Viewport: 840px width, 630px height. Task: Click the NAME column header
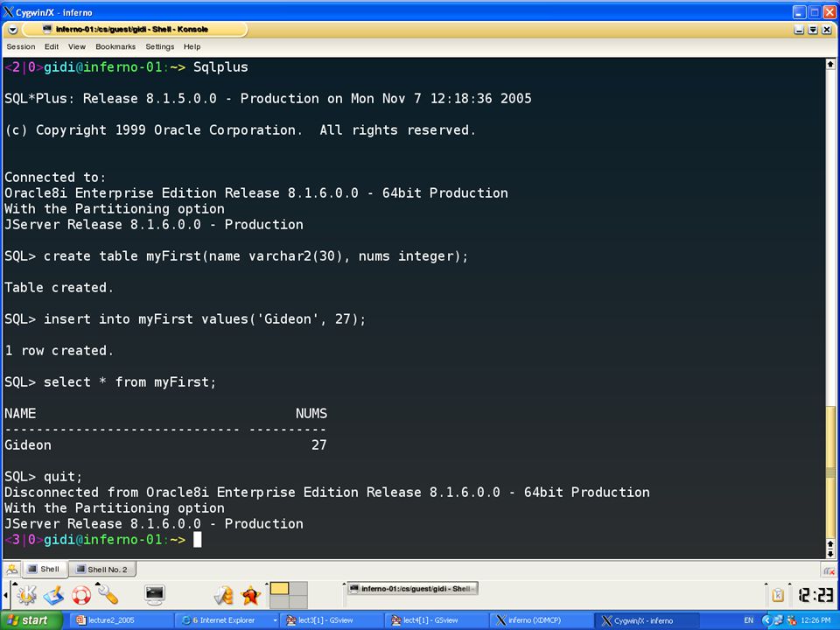[x=20, y=414]
